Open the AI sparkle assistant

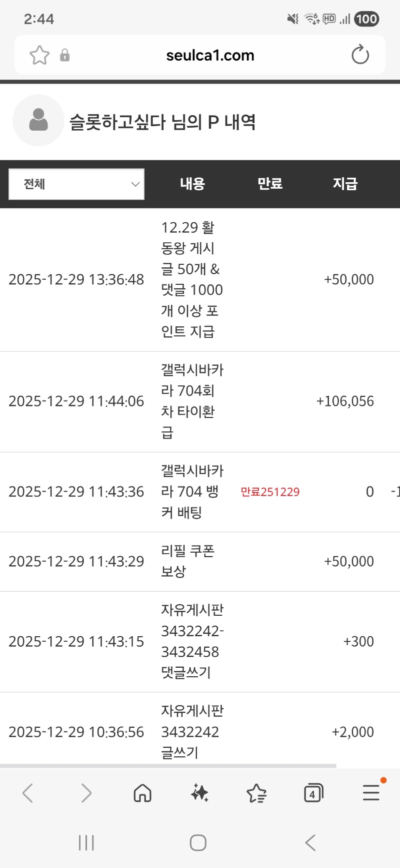199,793
